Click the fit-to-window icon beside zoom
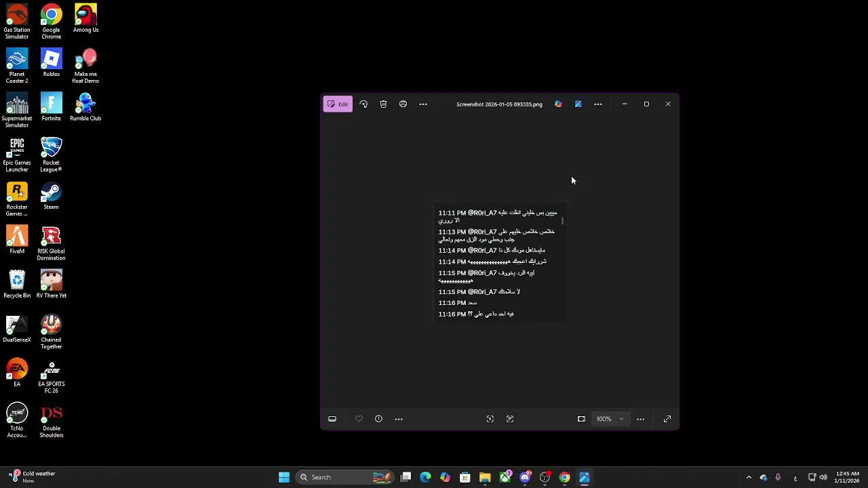This screenshot has width=868, height=488. tap(581, 419)
